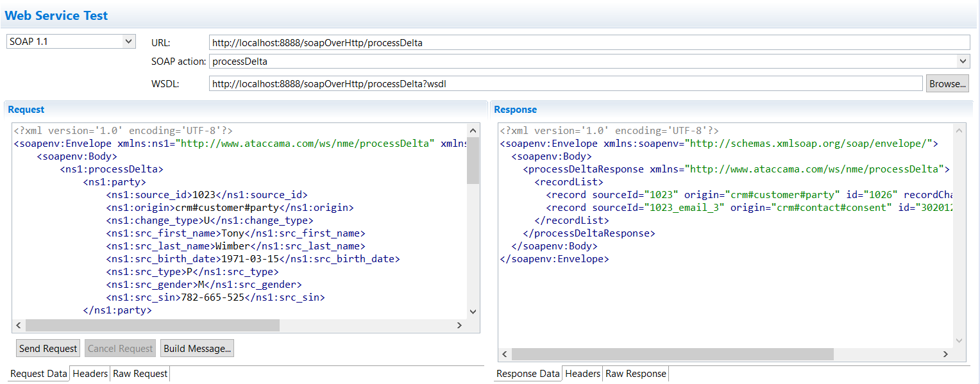Viewport: 980px width, 384px height.
Task: View the response Headers tab
Action: [x=582, y=374]
